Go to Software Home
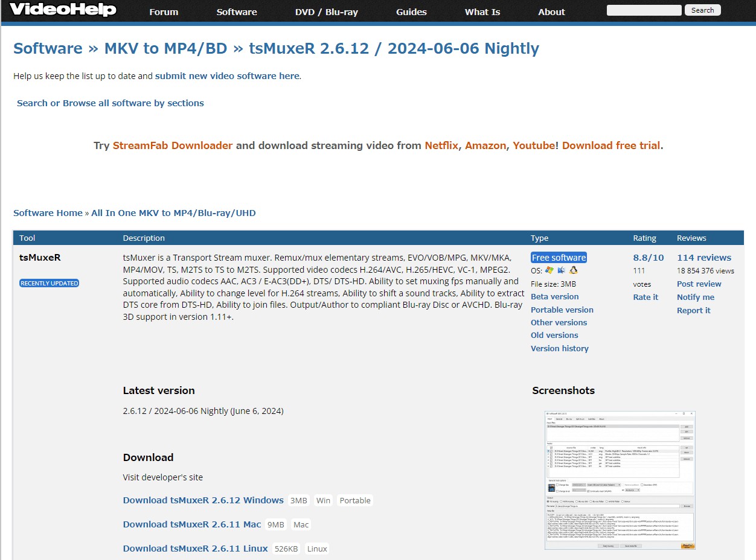756x560 pixels. tap(48, 213)
